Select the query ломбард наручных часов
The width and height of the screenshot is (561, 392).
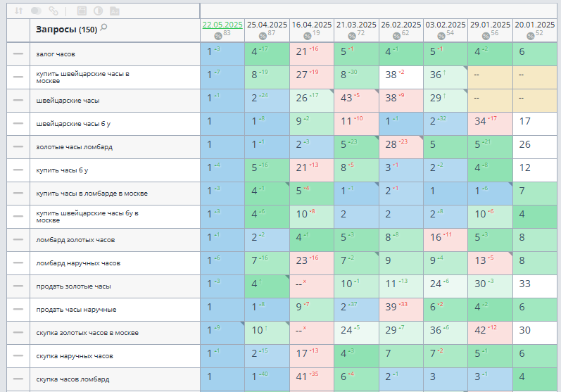pos(78,263)
